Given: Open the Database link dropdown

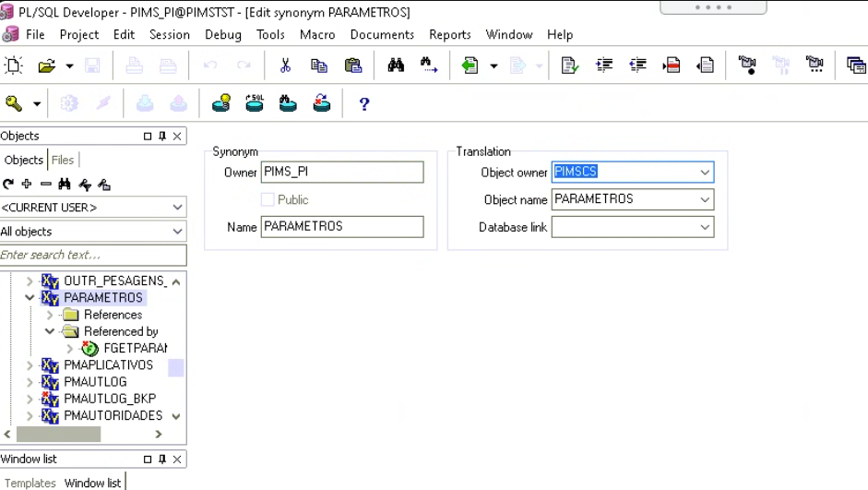Looking at the screenshot, I should (705, 227).
